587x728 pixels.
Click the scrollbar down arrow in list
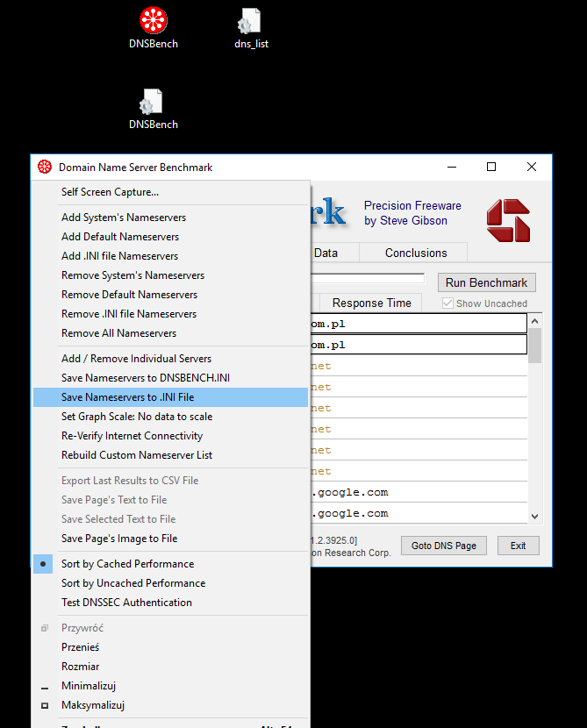(x=534, y=517)
